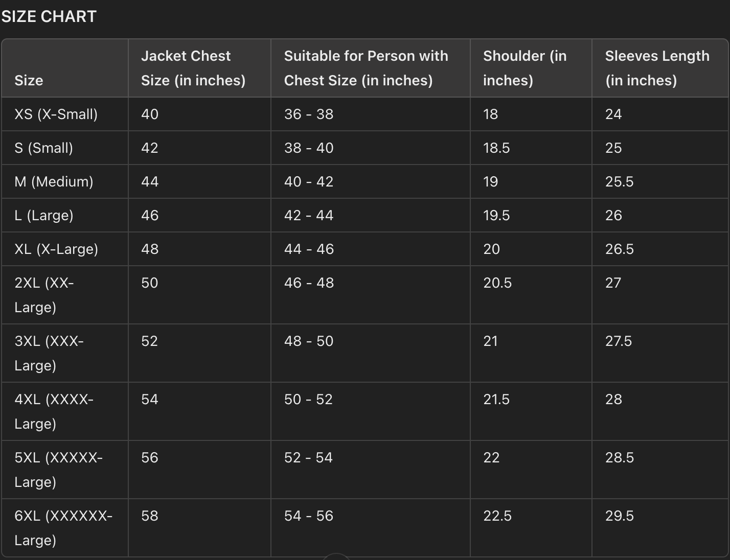Select the 4XL (XXXX-Large) size cell
730x560 pixels.
coord(54,411)
